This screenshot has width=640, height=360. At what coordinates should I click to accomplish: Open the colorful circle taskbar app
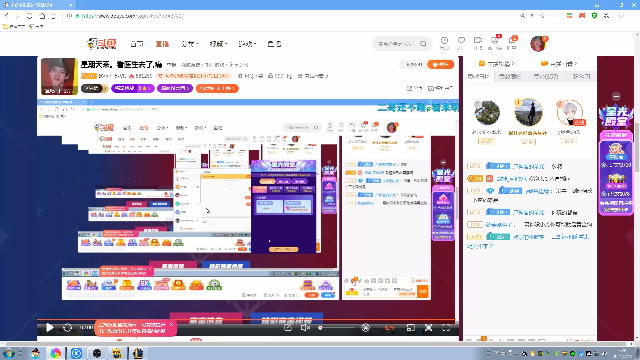coord(56,353)
